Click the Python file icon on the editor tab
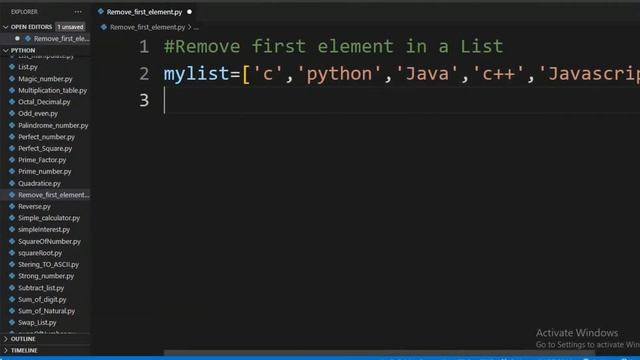This screenshot has height=360, width=640. pyautogui.click(x=101, y=11)
